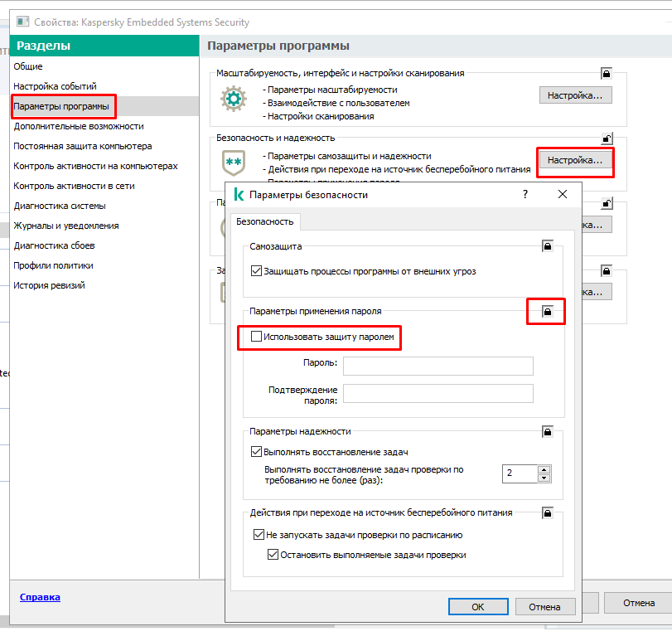Image resolution: width=672 pixels, height=636 pixels.
Task: Click the shield icon with asterisks
Action: (234, 163)
